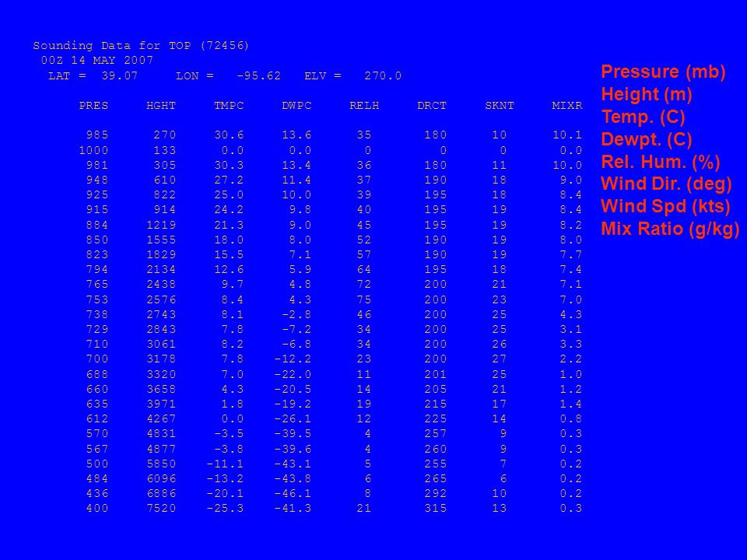Click the RELH column header
747x560 pixels.
364,106
